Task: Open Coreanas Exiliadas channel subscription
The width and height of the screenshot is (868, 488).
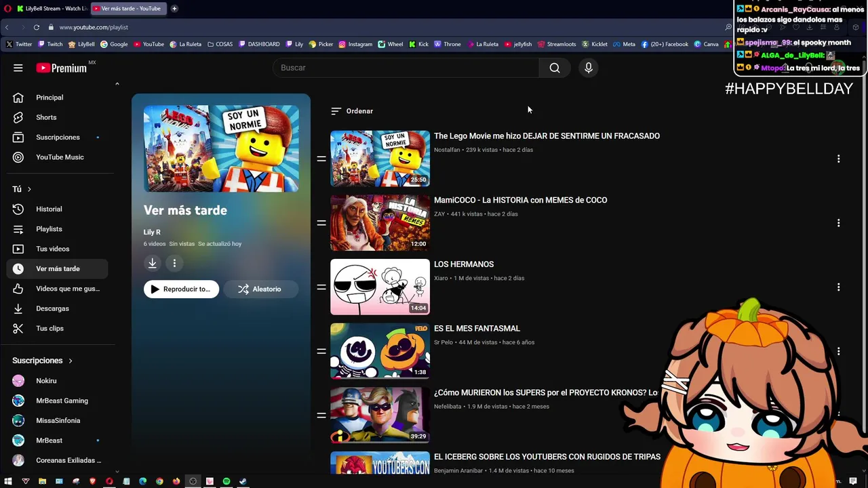Action: pos(57,460)
